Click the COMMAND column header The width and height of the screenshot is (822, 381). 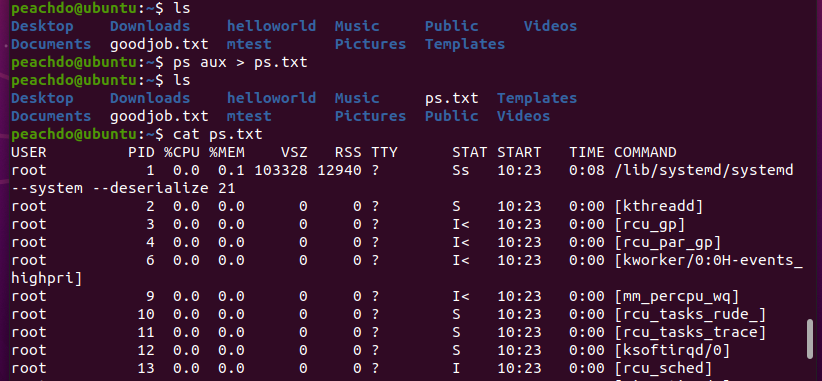[645, 153]
